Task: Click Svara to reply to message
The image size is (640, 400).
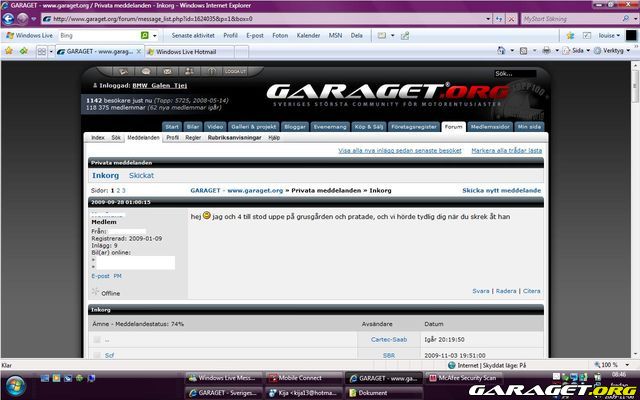Action: (480, 291)
